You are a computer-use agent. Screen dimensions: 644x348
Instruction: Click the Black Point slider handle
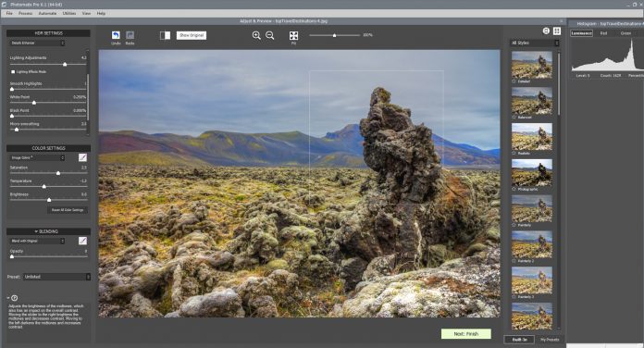(12, 117)
